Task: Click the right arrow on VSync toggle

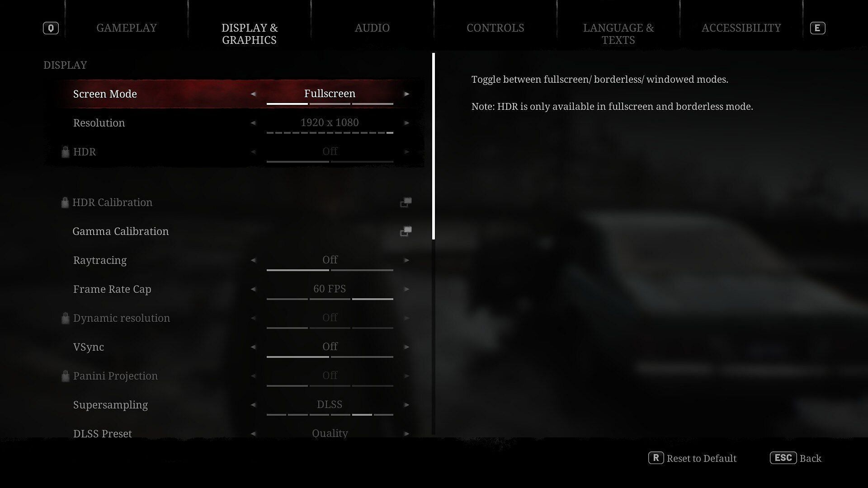Action: tap(406, 347)
